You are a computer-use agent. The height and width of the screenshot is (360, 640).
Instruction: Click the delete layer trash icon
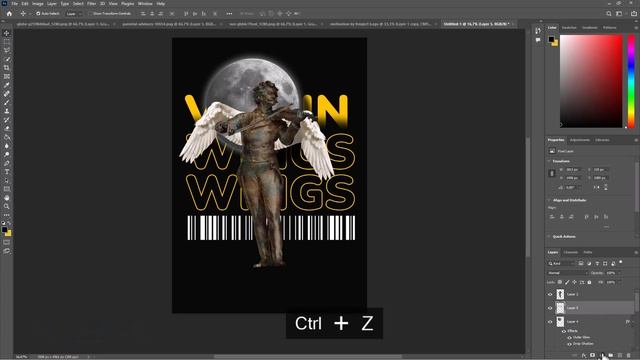click(x=629, y=356)
